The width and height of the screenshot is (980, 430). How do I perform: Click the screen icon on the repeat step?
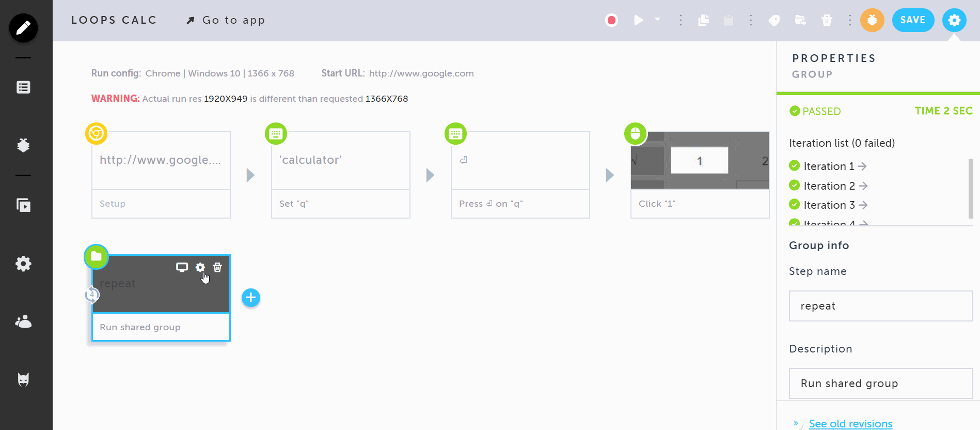tap(182, 267)
